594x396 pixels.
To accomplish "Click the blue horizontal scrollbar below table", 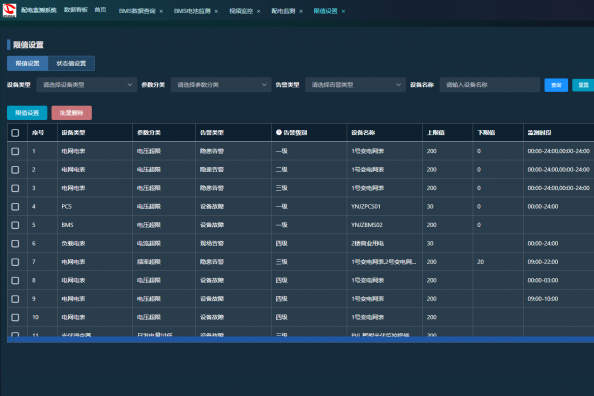I will 300,340.
